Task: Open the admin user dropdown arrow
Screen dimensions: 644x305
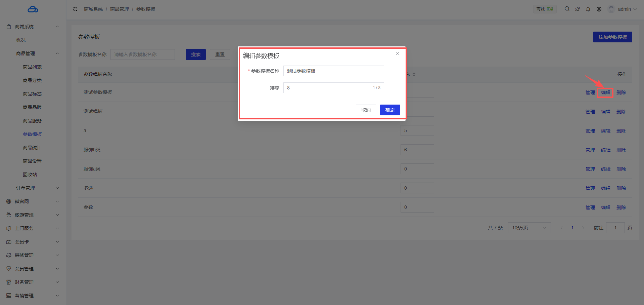Action: pyautogui.click(x=635, y=9)
